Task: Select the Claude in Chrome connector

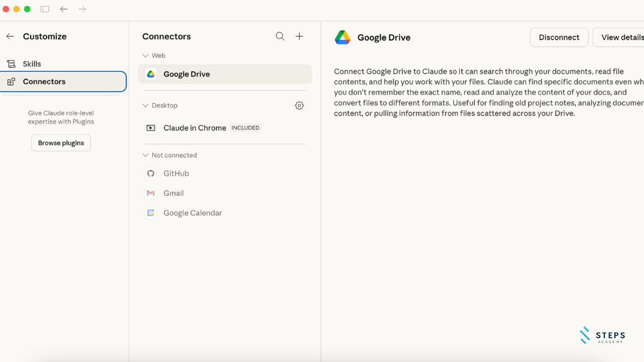Action: point(194,128)
